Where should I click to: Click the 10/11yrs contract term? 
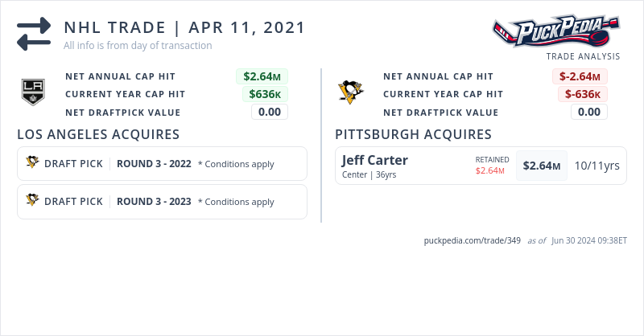point(597,166)
